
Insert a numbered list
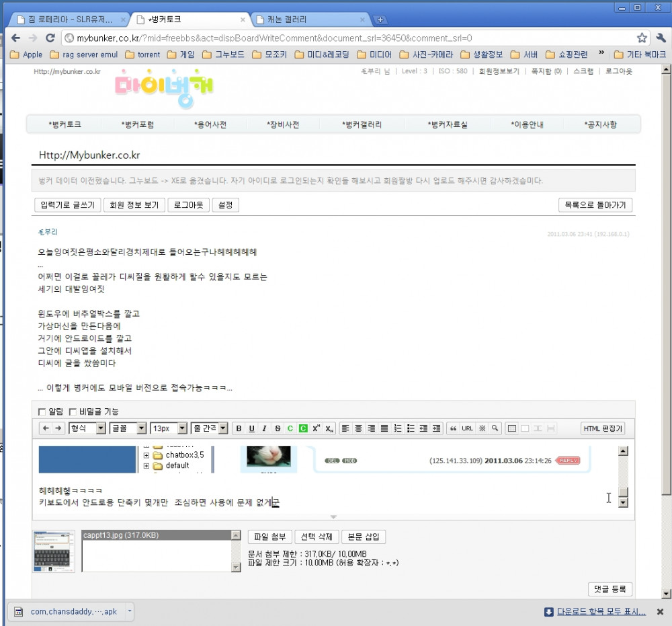point(398,428)
